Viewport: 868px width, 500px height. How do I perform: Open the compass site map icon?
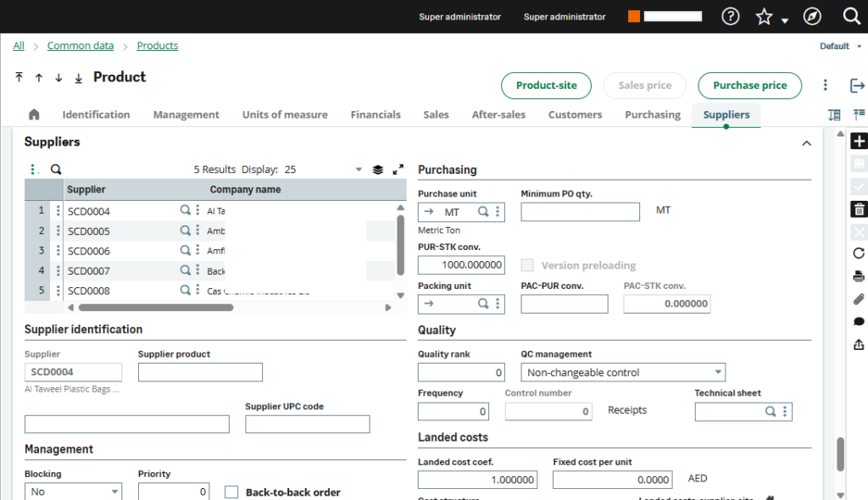pyautogui.click(x=811, y=16)
